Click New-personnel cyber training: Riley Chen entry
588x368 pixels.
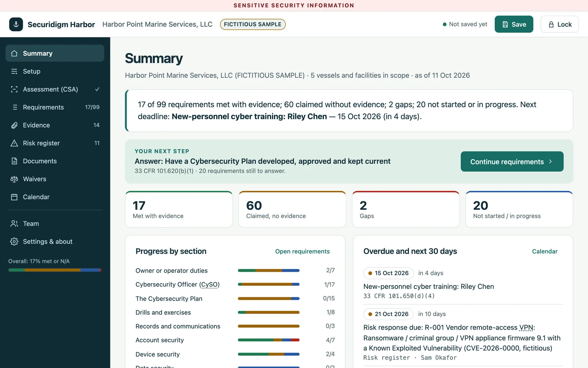coord(429,286)
